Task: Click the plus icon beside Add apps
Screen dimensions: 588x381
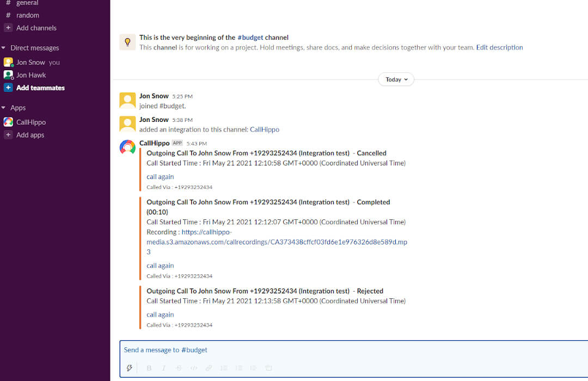Action: 8,134
